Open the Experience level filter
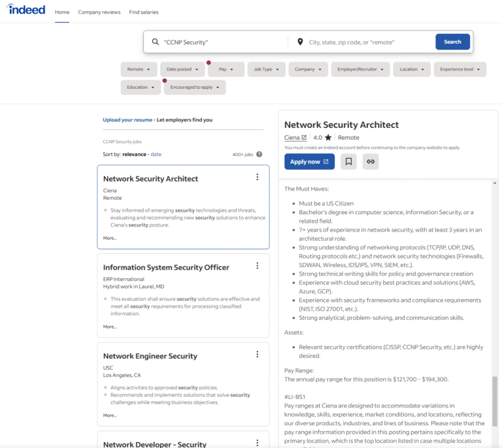 460,69
